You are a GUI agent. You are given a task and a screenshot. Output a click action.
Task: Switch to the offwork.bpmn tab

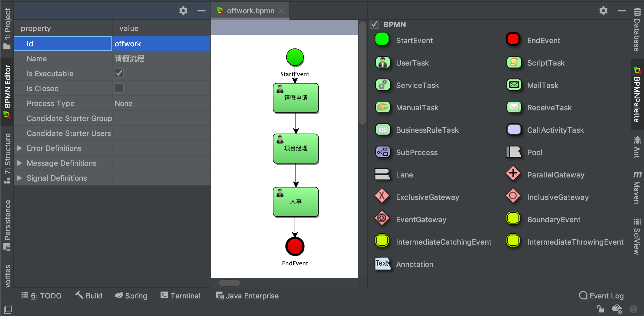pyautogui.click(x=250, y=11)
